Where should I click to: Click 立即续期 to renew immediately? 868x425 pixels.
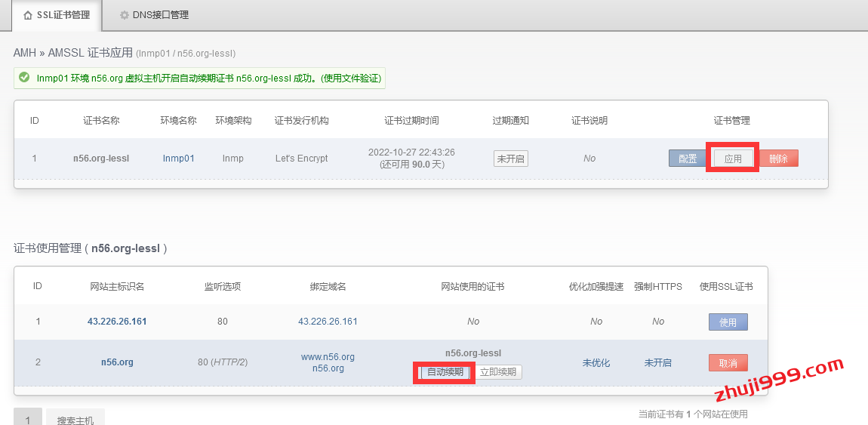pos(498,372)
